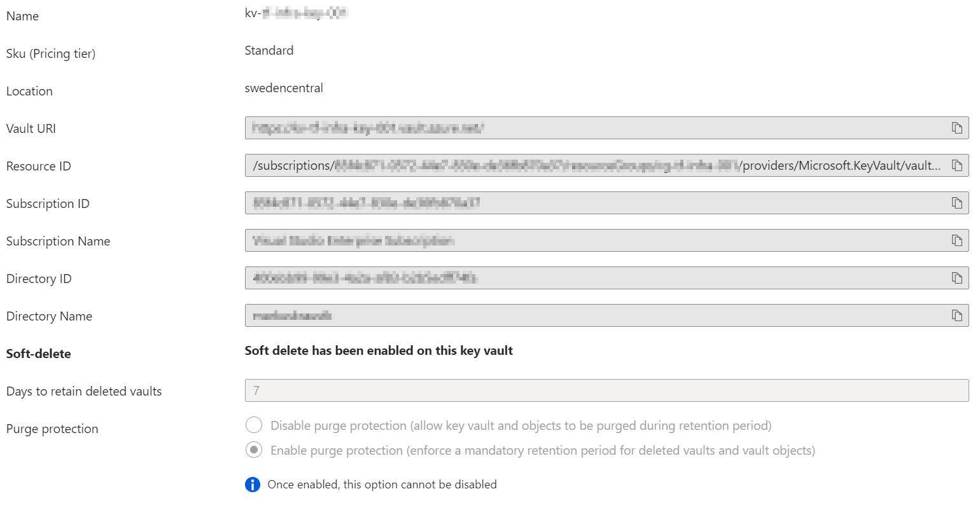980x510 pixels.
Task: Select Enable purge protection radio button
Action: [x=254, y=450]
